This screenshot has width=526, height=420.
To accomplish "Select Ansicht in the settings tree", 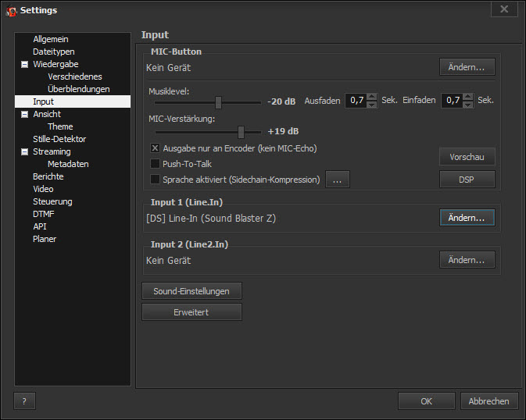I will click(x=47, y=114).
